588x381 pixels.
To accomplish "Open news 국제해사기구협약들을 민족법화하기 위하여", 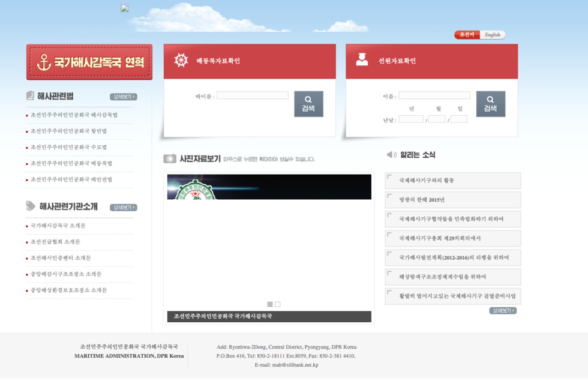I will [x=452, y=219].
